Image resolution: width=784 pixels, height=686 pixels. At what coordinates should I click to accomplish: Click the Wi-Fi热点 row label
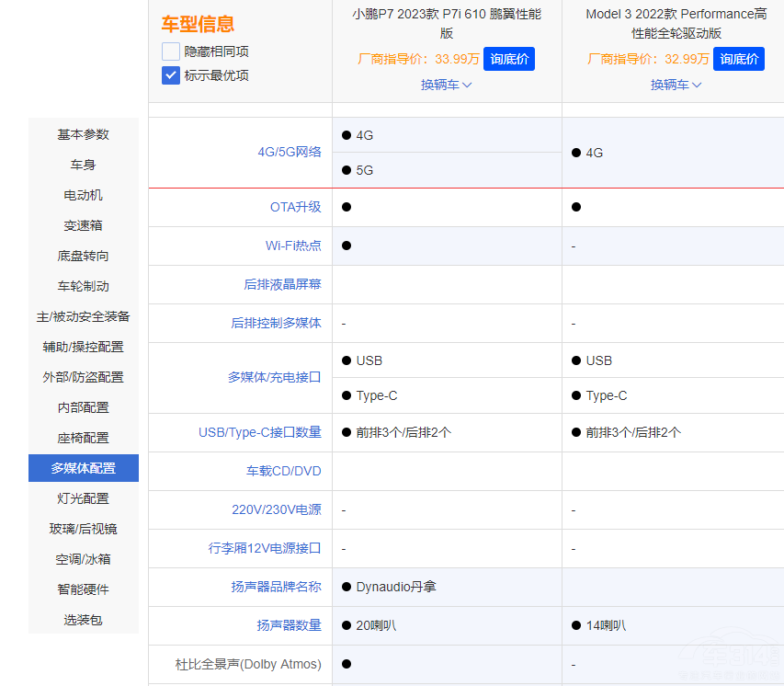(x=293, y=246)
